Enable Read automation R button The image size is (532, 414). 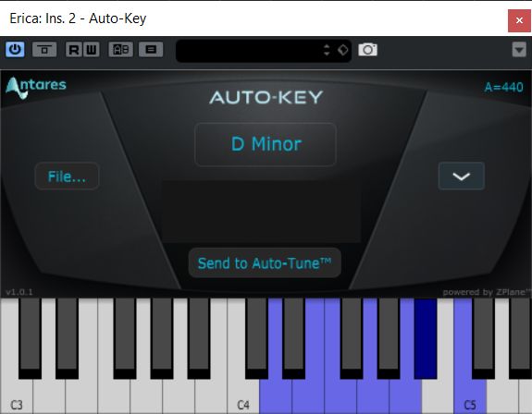[x=74, y=50]
